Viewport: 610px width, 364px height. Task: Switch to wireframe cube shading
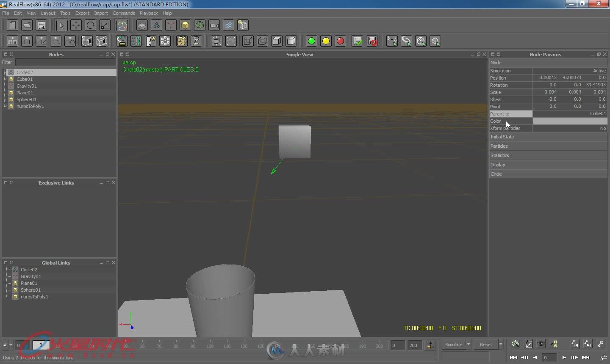click(x=248, y=41)
